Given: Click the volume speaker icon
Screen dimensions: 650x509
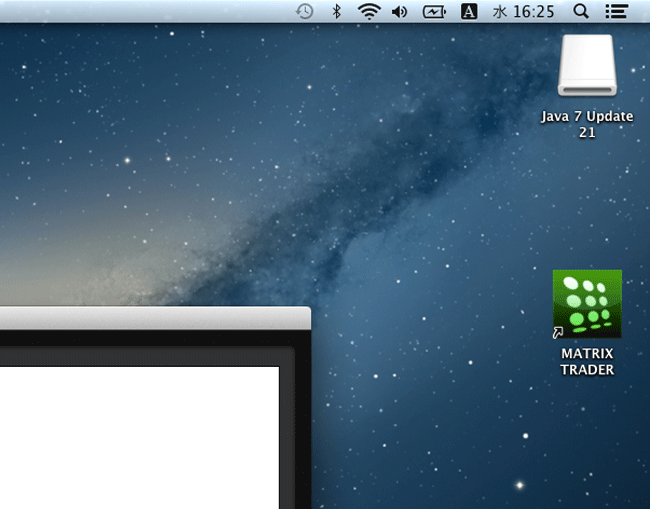Looking at the screenshot, I should pos(399,12).
